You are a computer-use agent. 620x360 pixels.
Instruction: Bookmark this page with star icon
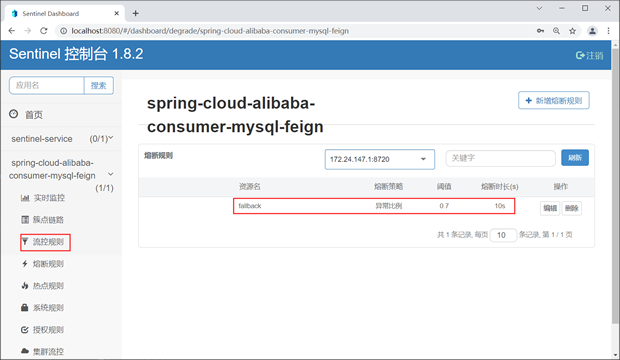coord(572,31)
